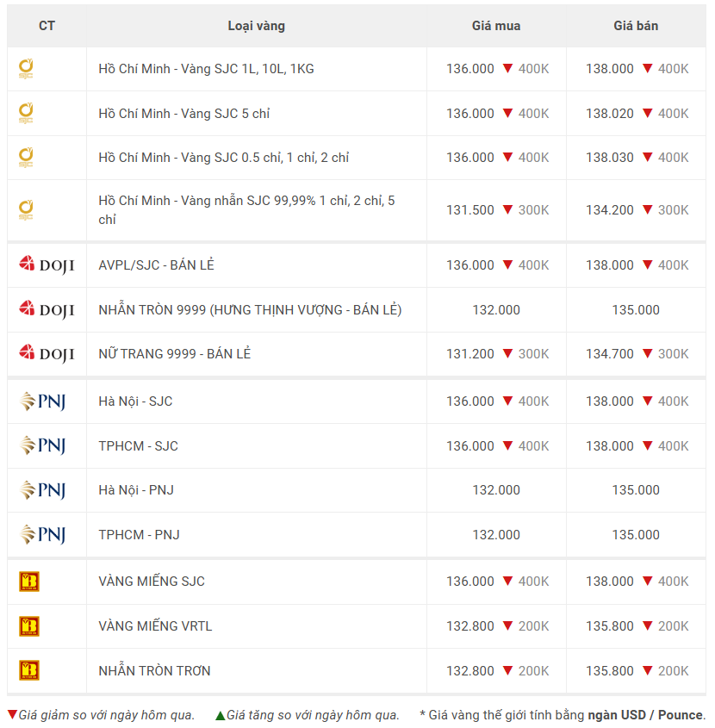Click the CT column header
The width and height of the screenshot is (715, 728).
coord(47,26)
